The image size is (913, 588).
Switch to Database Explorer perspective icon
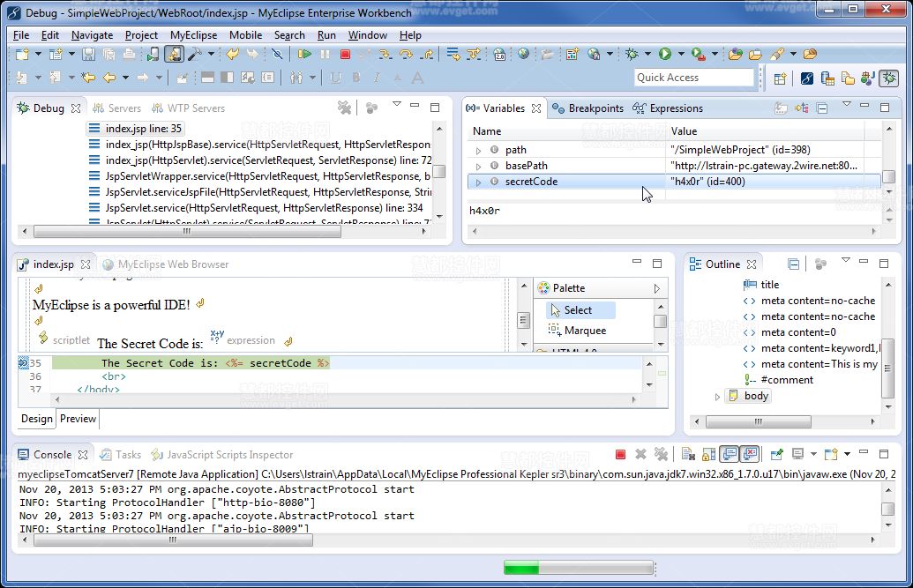tap(827, 78)
